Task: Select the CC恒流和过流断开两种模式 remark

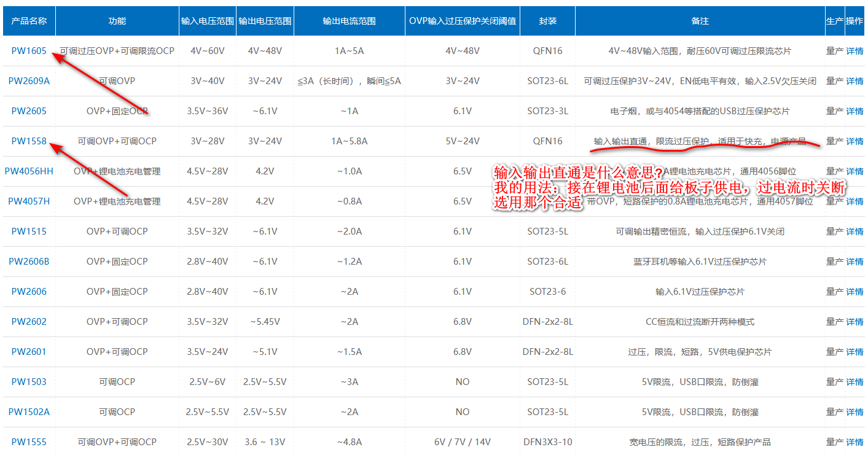Action: pyautogui.click(x=700, y=322)
